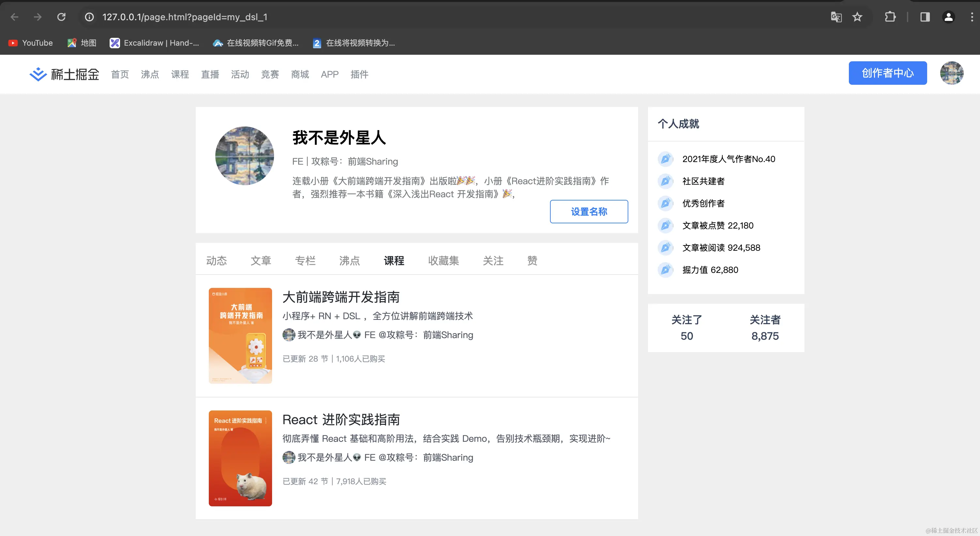The width and height of the screenshot is (980, 536).
Task: Click the header user avatar
Action: click(952, 73)
